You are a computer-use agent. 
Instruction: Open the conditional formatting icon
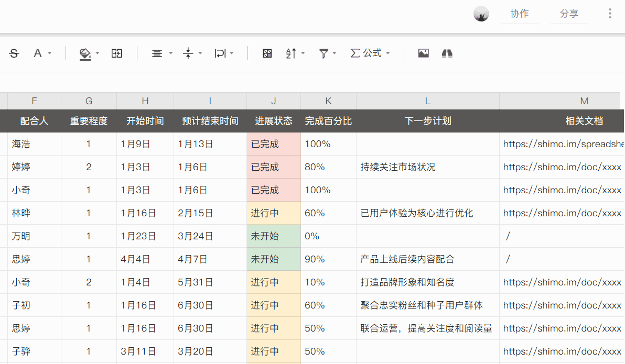pos(267,53)
